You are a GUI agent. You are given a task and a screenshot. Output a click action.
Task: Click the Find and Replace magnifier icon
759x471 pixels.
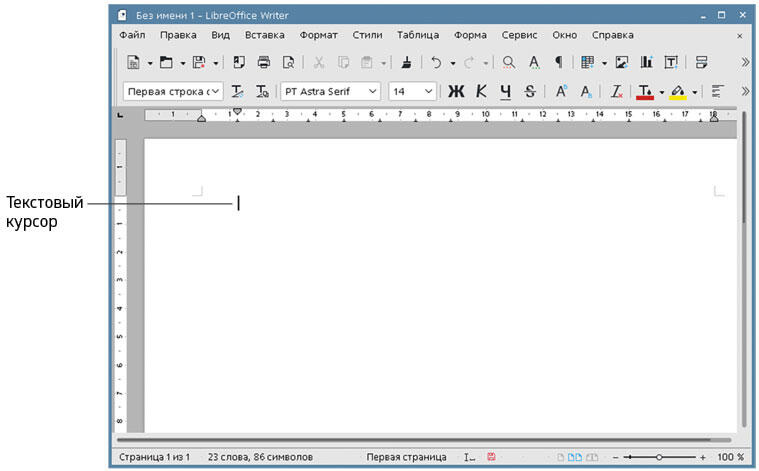pyautogui.click(x=509, y=62)
